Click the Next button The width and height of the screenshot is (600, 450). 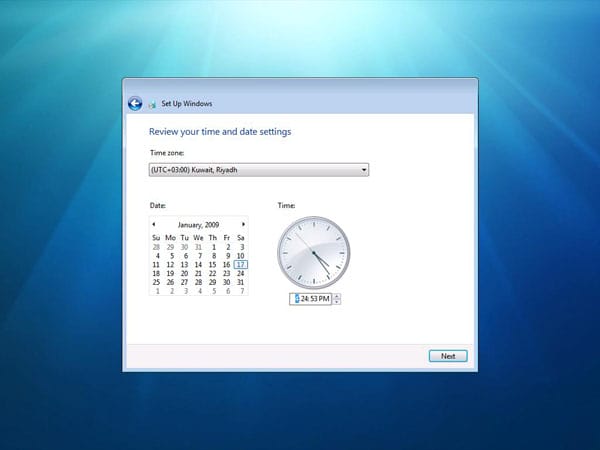pos(447,356)
